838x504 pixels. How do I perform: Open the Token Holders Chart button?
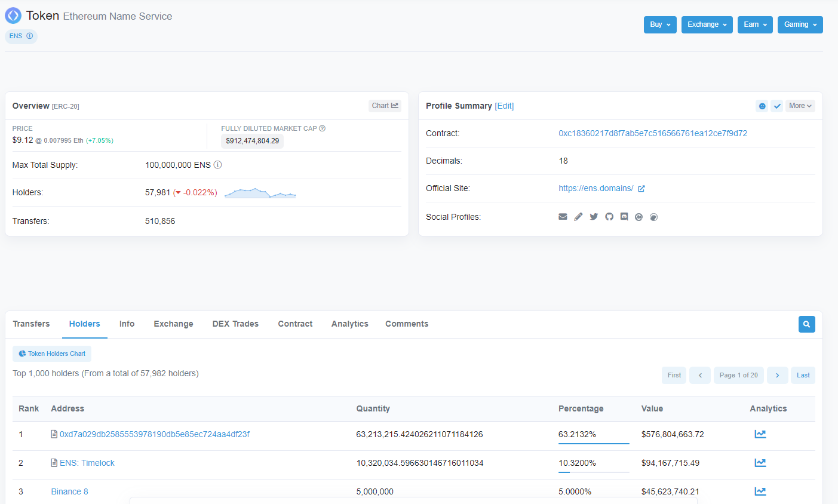pyautogui.click(x=52, y=354)
